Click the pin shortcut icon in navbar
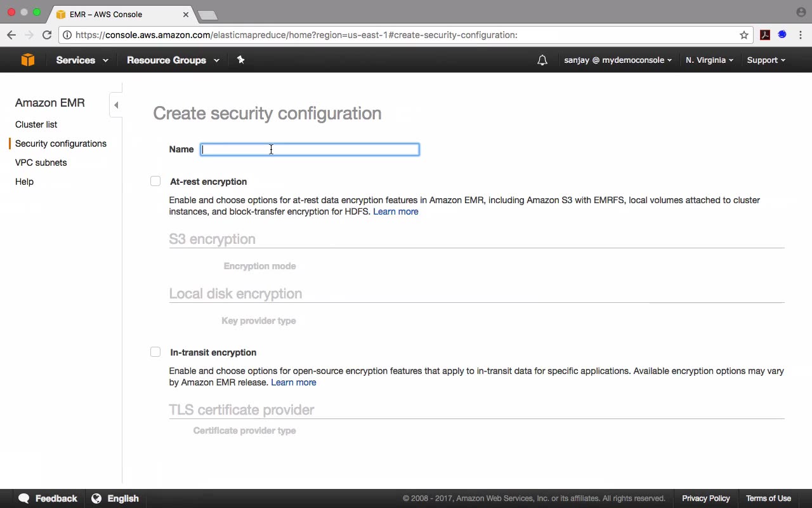 coord(240,60)
